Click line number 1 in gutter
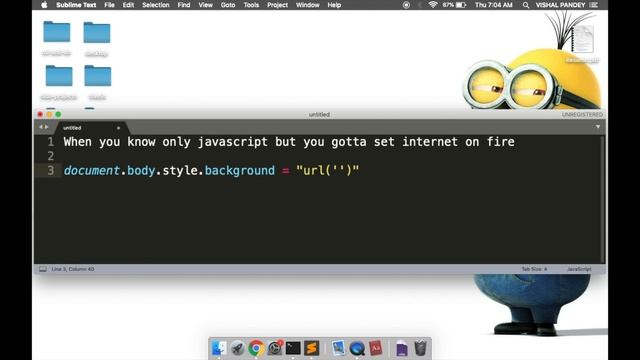 [51, 142]
